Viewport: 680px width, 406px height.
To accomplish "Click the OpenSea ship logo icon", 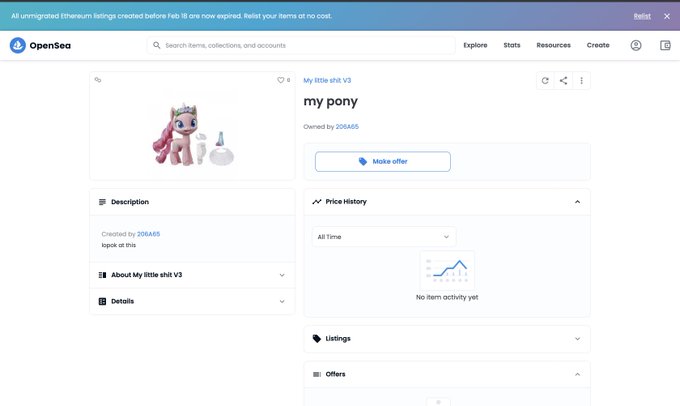I will (18, 45).
